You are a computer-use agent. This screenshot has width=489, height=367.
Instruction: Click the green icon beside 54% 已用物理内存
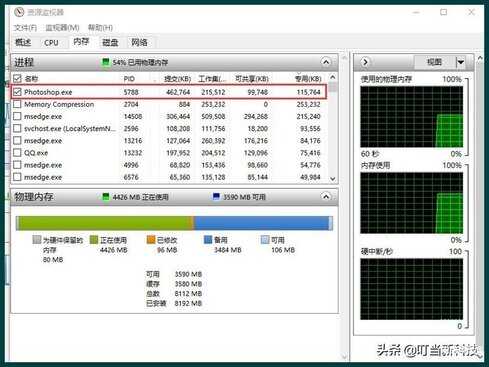(105, 62)
